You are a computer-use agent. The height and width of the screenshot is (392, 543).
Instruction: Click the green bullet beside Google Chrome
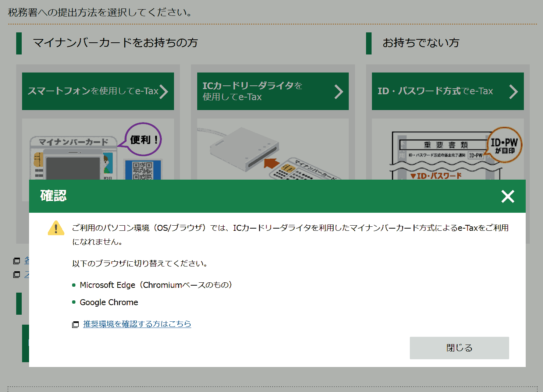(74, 302)
